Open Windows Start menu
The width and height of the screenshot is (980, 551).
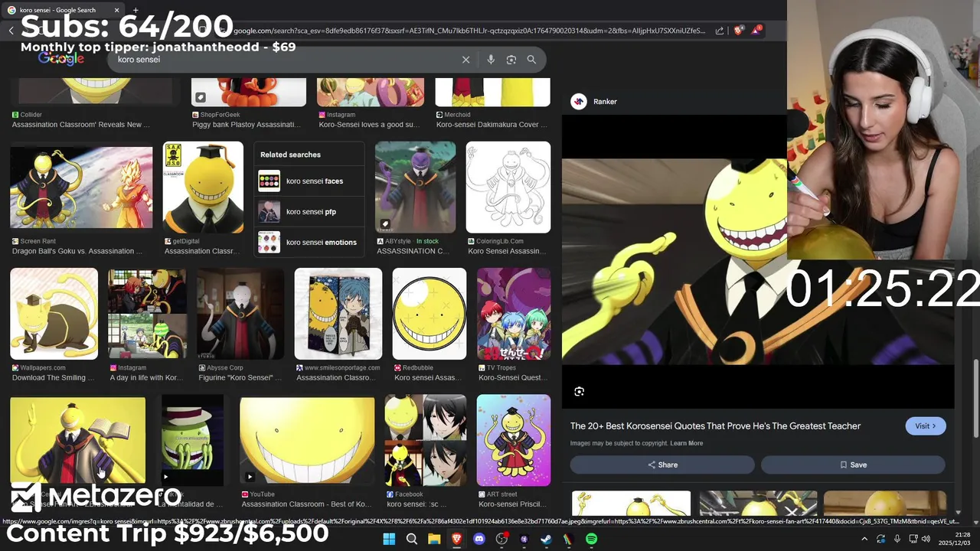pos(389,539)
